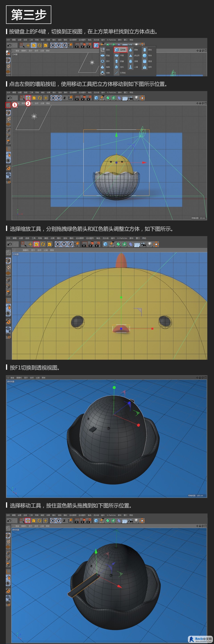Open floor environment dropdown in chick-face close-up screenshot

tap(137, 244)
